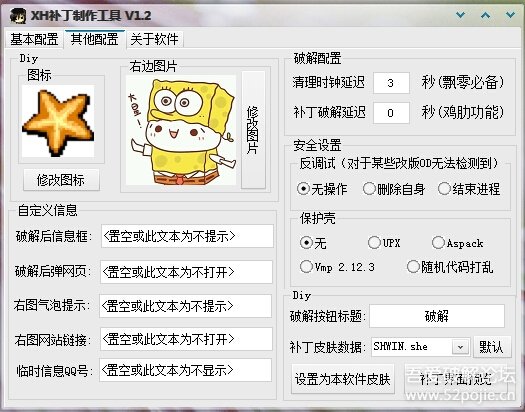
Task: Click the leftmost down-chevron in title bar
Action: point(461,15)
